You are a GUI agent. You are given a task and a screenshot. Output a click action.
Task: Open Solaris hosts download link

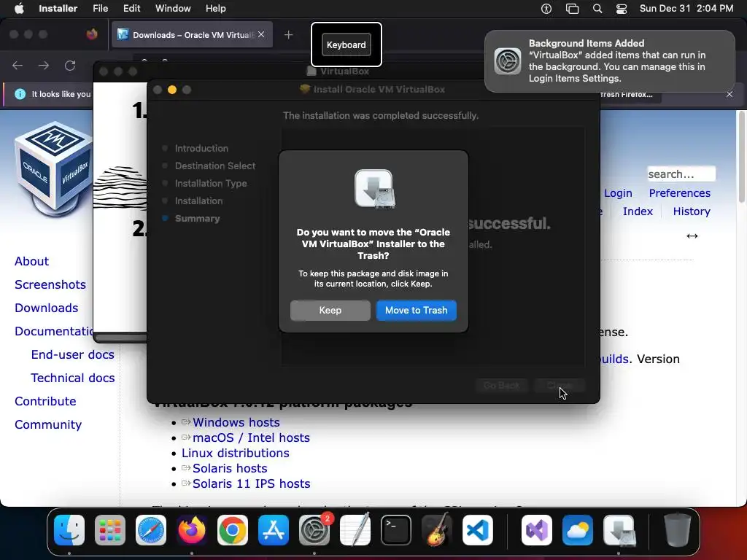230,468
